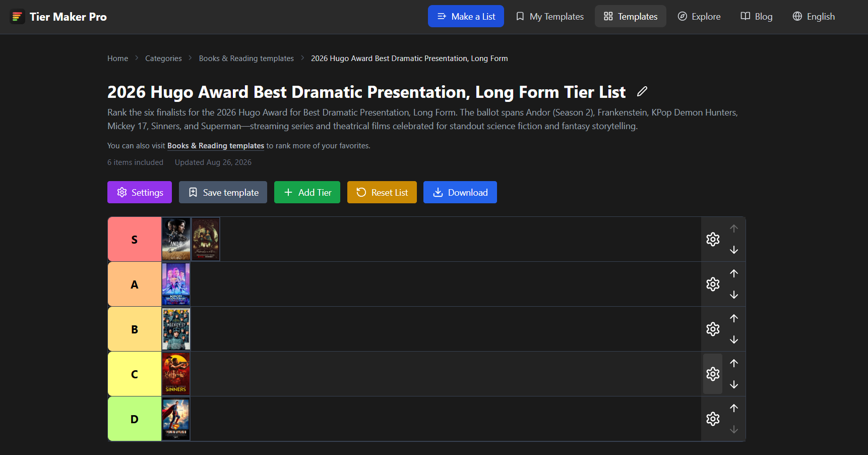868x455 pixels.
Task: Select the Sinners poster in C tier
Action: [x=176, y=374]
